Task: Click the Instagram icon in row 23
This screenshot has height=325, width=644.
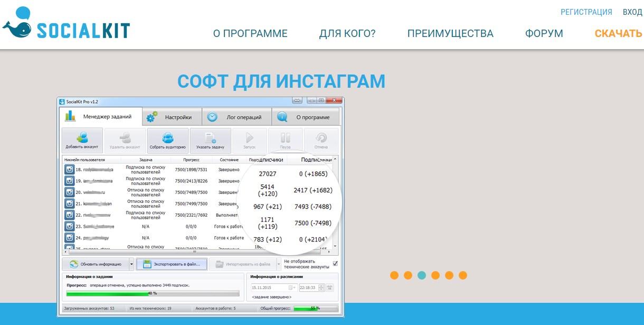Action: 69,226
